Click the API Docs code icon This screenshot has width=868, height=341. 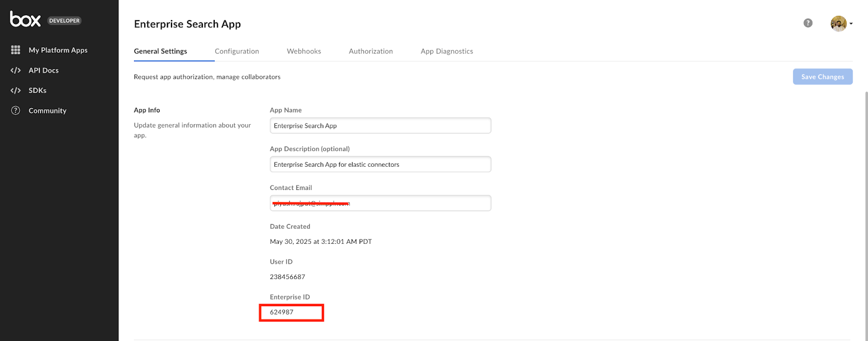16,71
